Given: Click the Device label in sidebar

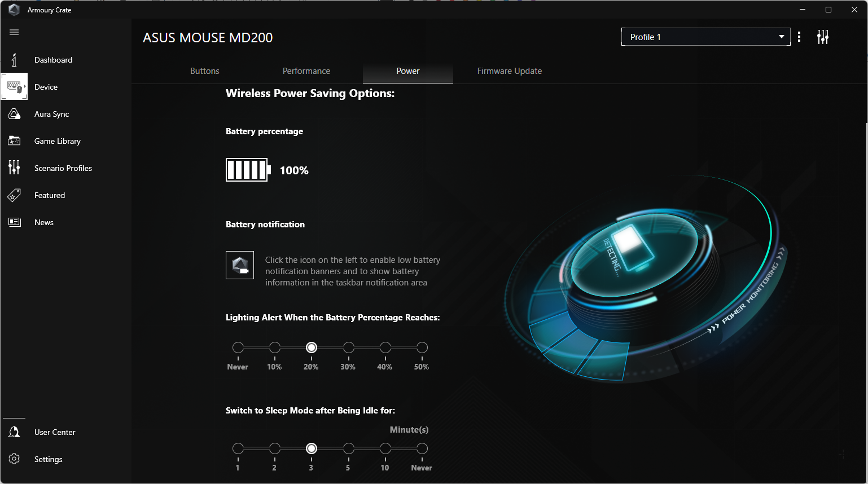Looking at the screenshot, I should [x=46, y=87].
